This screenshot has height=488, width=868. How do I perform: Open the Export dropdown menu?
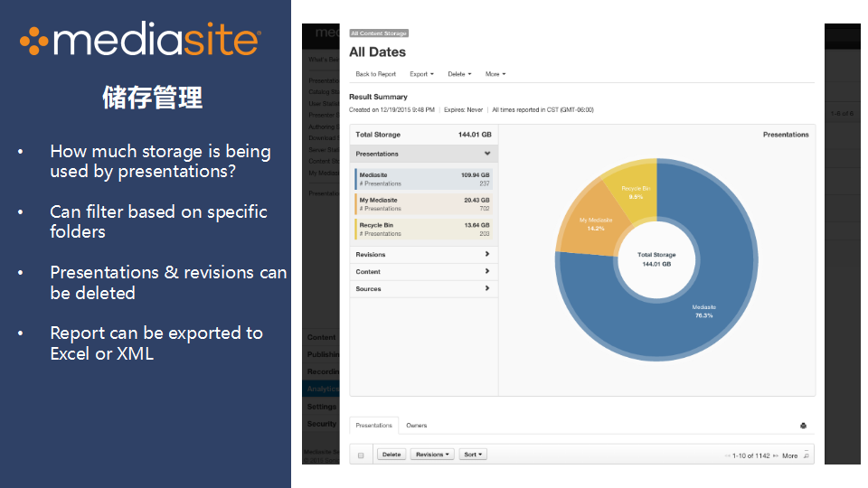pos(422,74)
